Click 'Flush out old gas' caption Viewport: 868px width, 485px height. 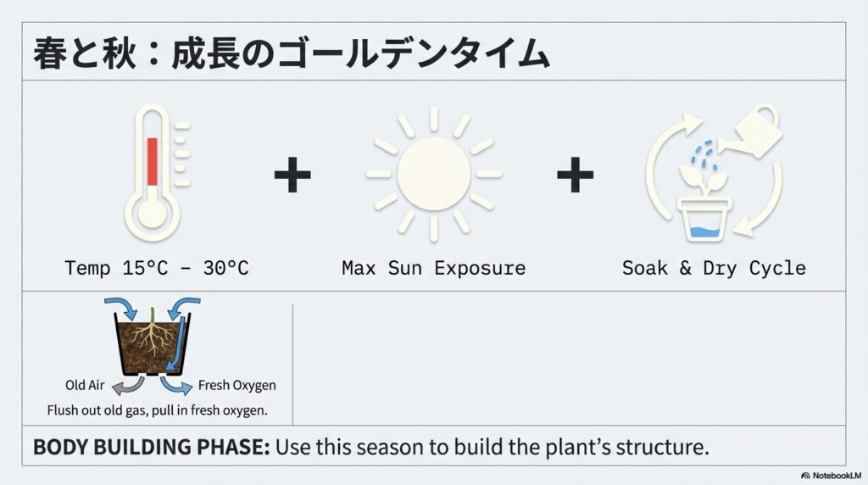pos(158,410)
